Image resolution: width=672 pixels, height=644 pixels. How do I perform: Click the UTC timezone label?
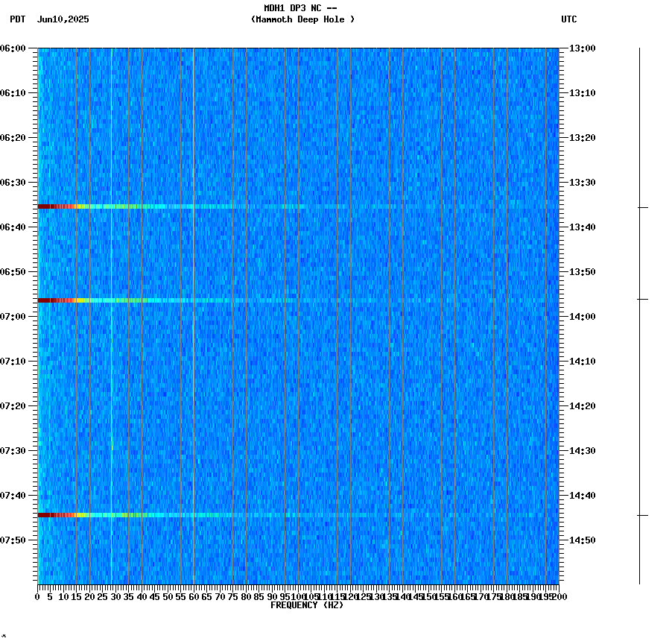click(x=570, y=20)
